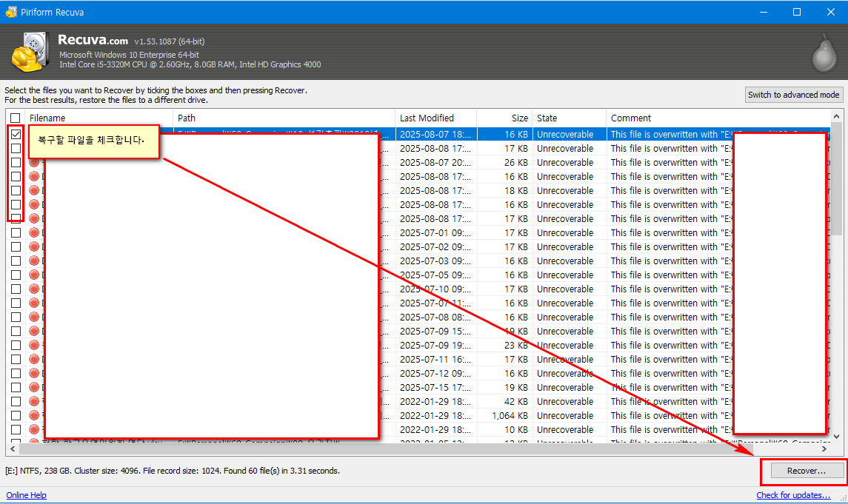Click red state icon of 42 KB row
Screen dimensions: 848x504
[x=35, y=401]
